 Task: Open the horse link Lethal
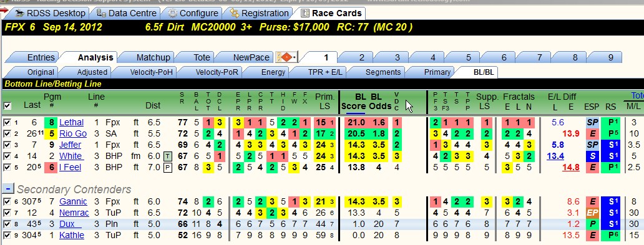(x=72, y=122)
